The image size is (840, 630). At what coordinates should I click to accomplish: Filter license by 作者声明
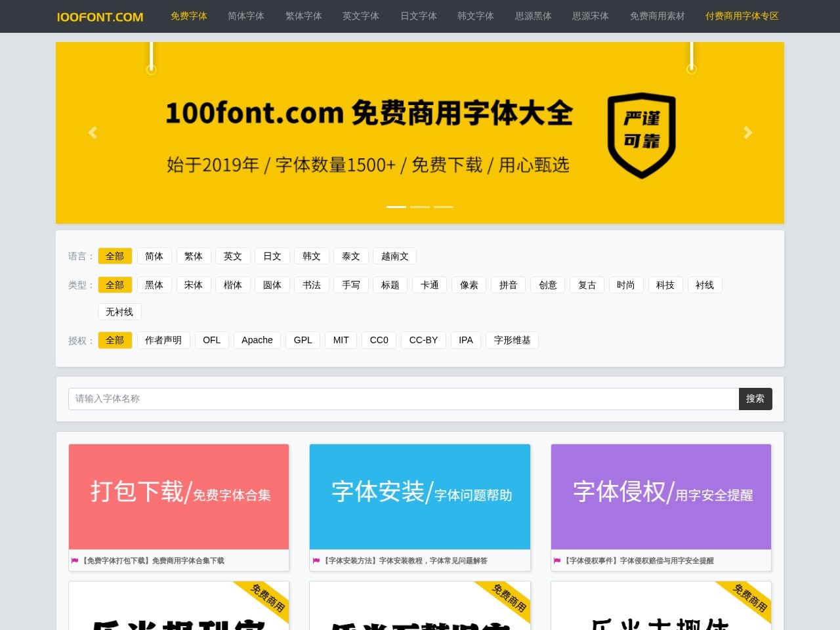163,340
